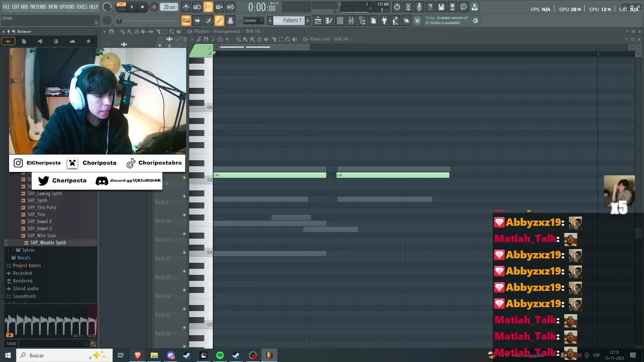Toggle the highlighted link/multilink controllers icon

(219, 21)
